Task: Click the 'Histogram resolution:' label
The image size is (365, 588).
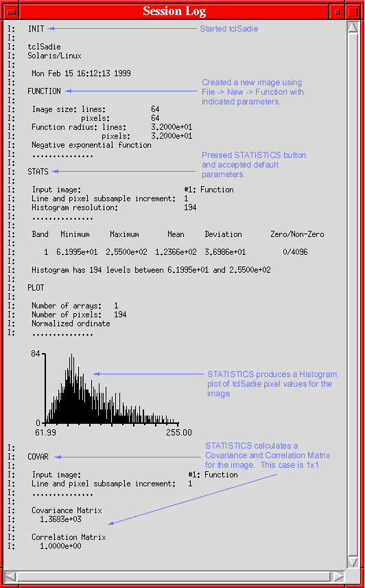Action: click(75, 207)
